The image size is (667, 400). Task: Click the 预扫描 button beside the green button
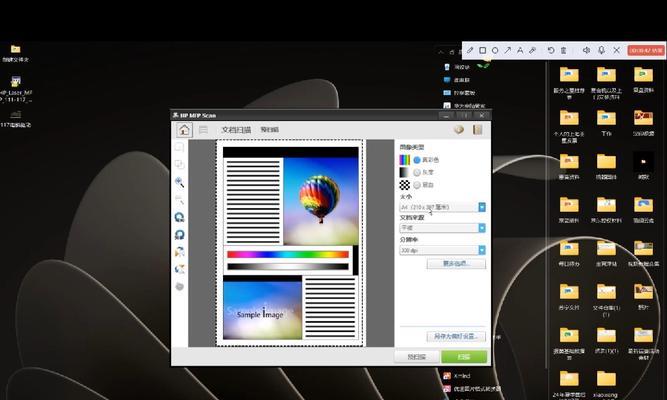[x=416, y=357]
